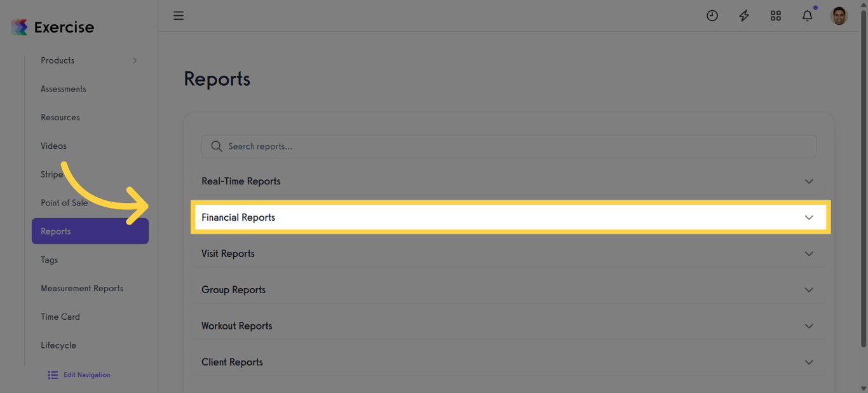The image size is (868, 393).
Task: Open the recent history clock icon
Action: [712, 15]
